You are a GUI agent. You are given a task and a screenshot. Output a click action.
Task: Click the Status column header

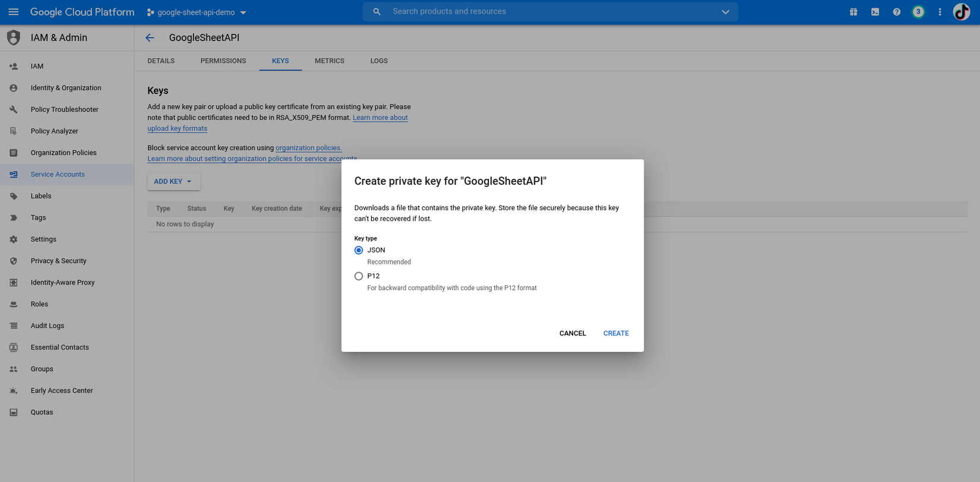pyautogui.click(x=197, y=209)
